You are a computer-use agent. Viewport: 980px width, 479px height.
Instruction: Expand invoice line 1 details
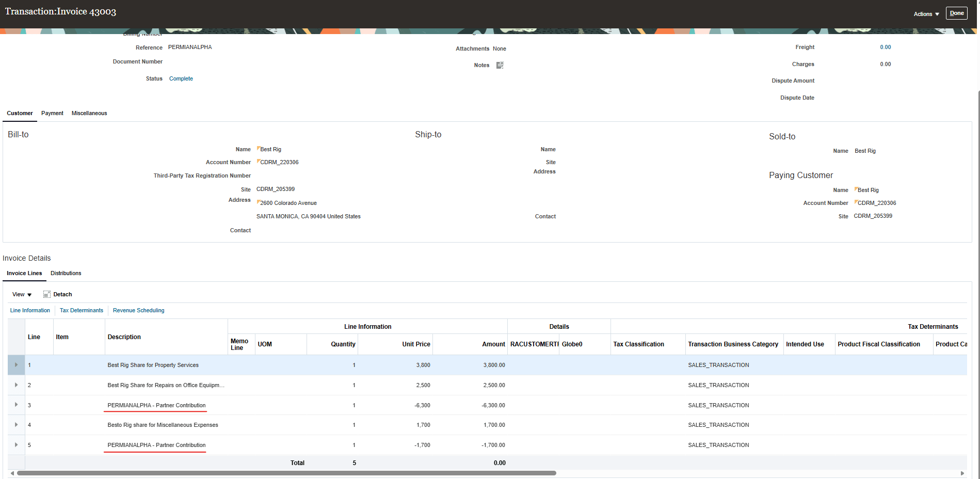click(16, 365)
